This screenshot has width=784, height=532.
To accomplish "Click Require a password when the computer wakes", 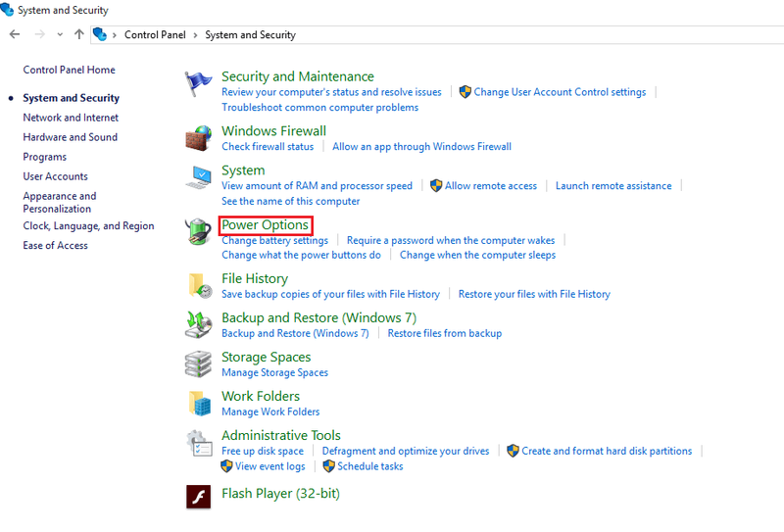I will click(451, 240).
